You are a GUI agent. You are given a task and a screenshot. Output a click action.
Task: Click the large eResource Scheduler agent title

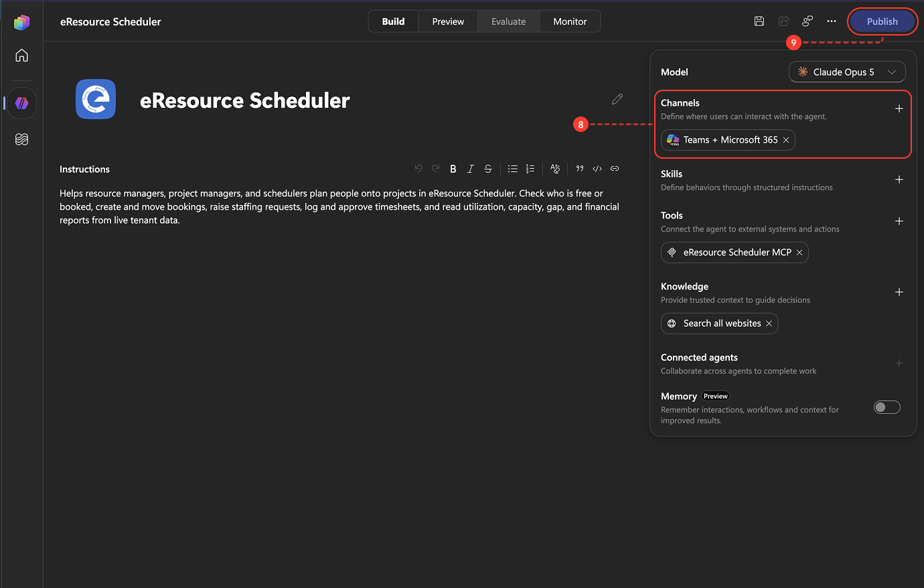(x=245, y=100)
